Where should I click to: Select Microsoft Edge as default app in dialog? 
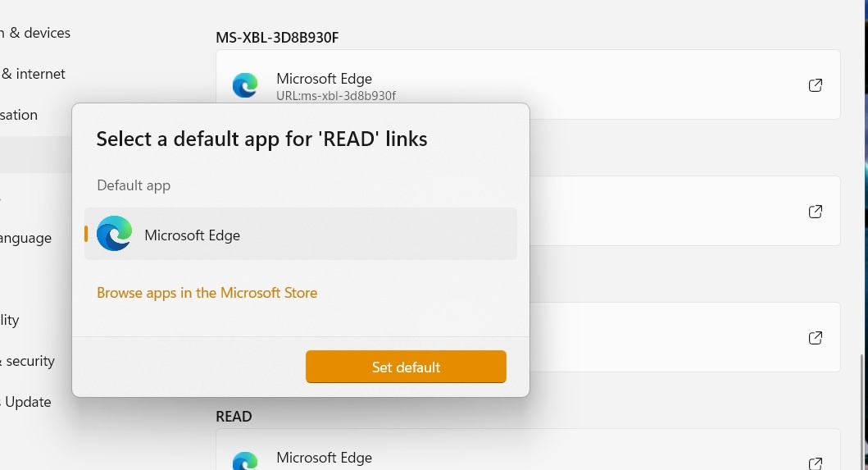tap(301, 234)
